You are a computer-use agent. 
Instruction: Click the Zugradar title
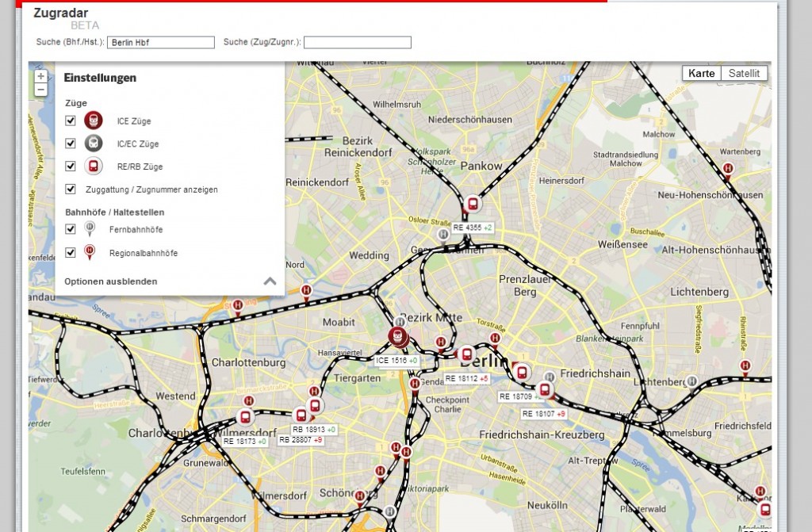60,13
